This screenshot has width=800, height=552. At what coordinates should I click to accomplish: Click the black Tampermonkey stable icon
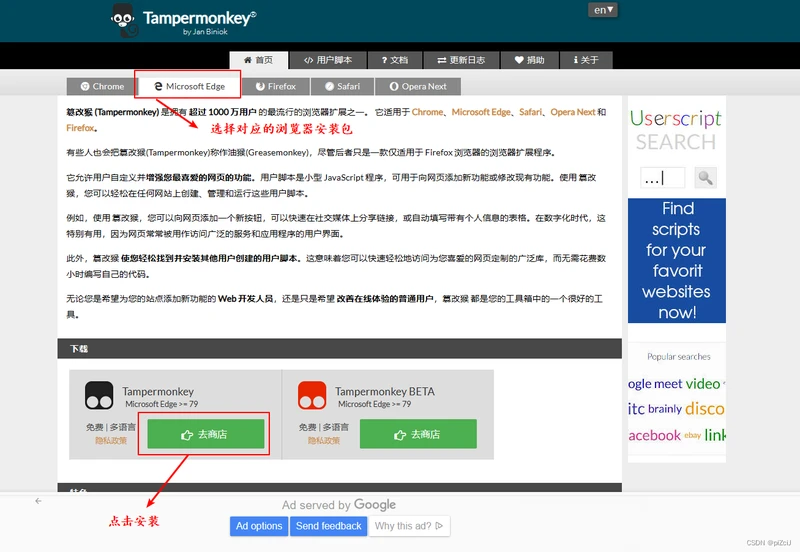[x=99, y=395]
